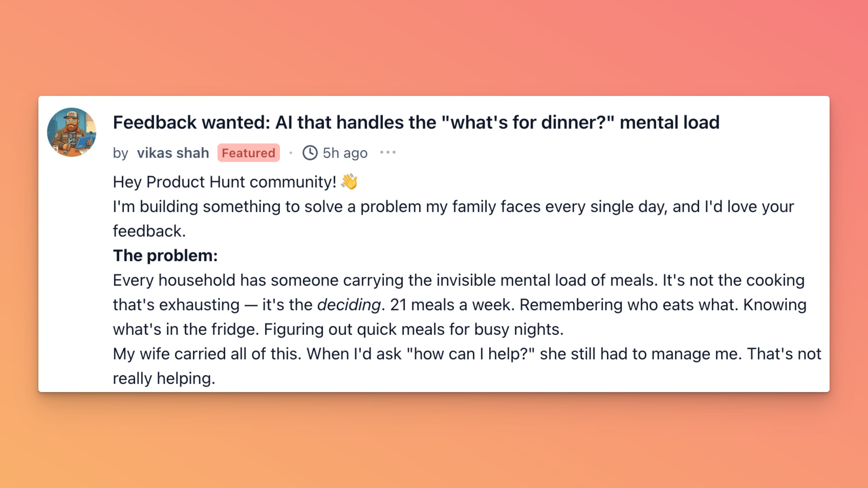Click the waving hand emoji
Image resolution: width=868 pixels, height=488 pixels.
point(349,182)
